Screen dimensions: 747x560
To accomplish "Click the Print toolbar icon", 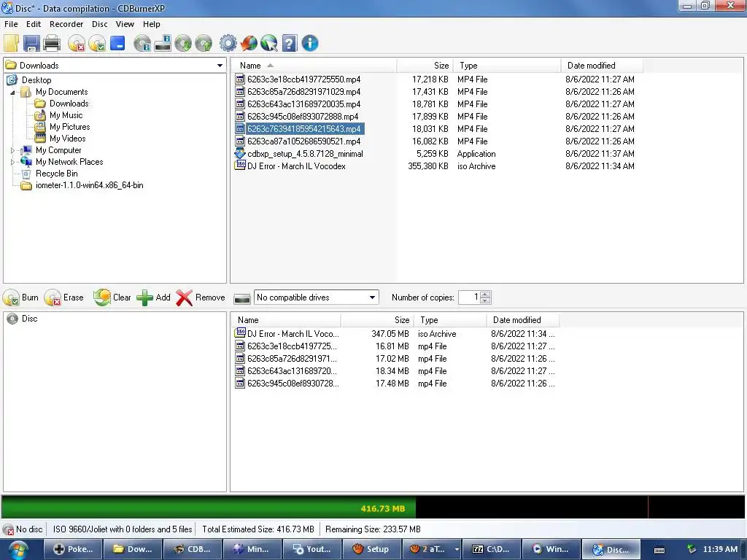I will 52,43.
